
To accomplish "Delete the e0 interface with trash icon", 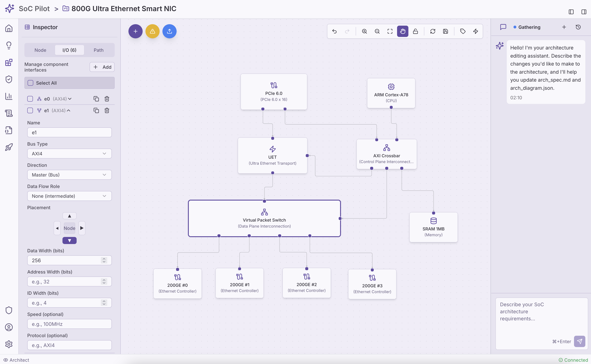I will [x=107, y=99].
